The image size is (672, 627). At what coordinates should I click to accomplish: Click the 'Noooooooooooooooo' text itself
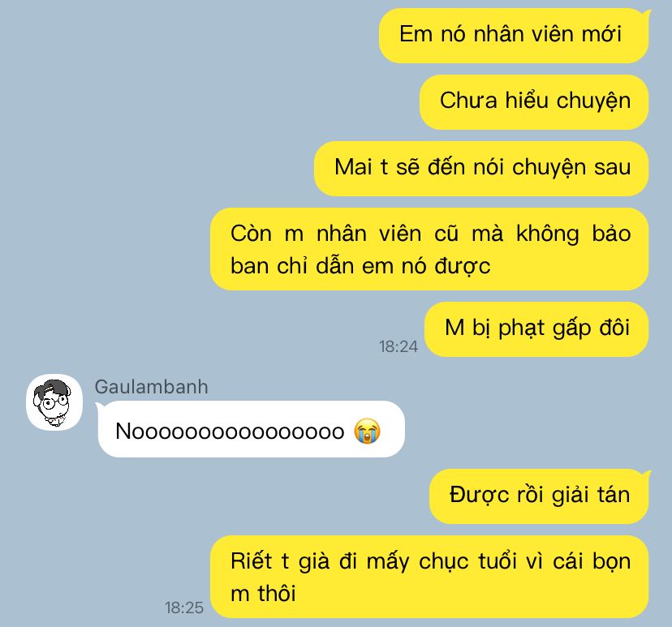tap(230, 431)
